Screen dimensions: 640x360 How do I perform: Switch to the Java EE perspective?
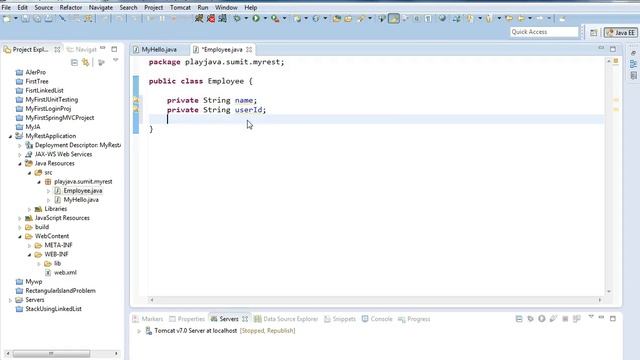coord(621,33)
